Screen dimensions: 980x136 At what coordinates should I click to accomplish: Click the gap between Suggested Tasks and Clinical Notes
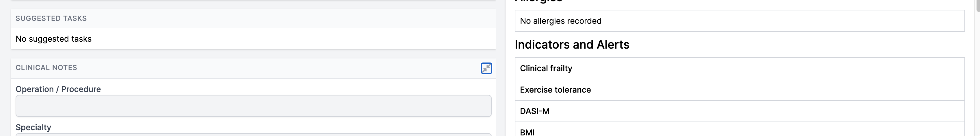[253, 54]
